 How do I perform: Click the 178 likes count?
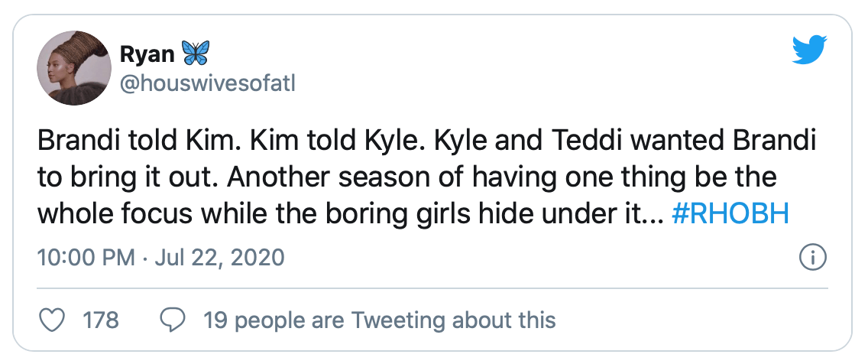pyautogui.click(x=101, y=320)
